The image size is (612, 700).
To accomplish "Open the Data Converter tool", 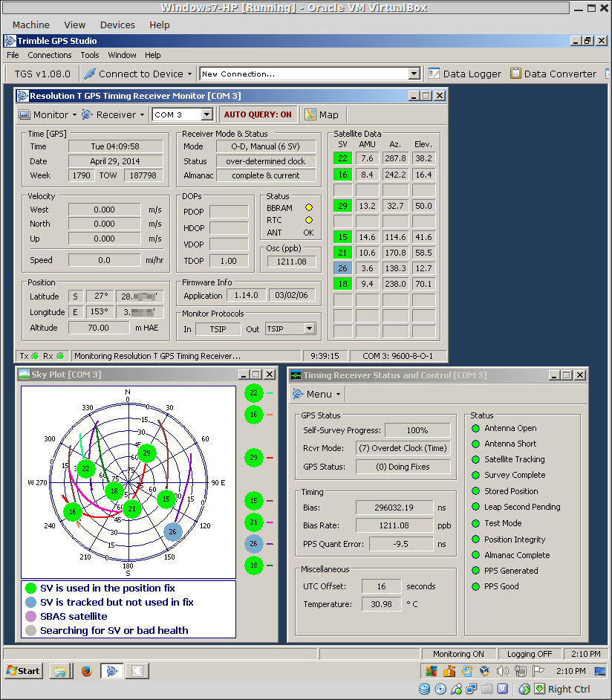I will (x=515, y=74).
